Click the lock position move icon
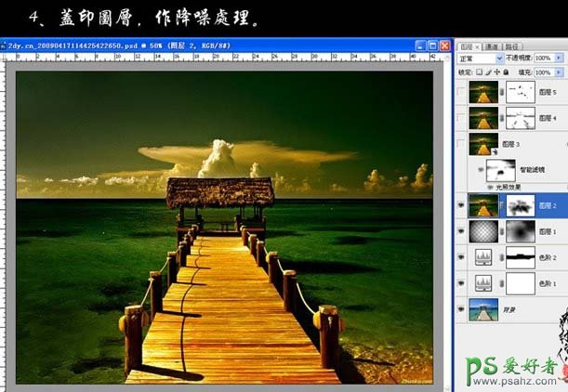This screenshot has width=568, height=392. pos(498,72)
